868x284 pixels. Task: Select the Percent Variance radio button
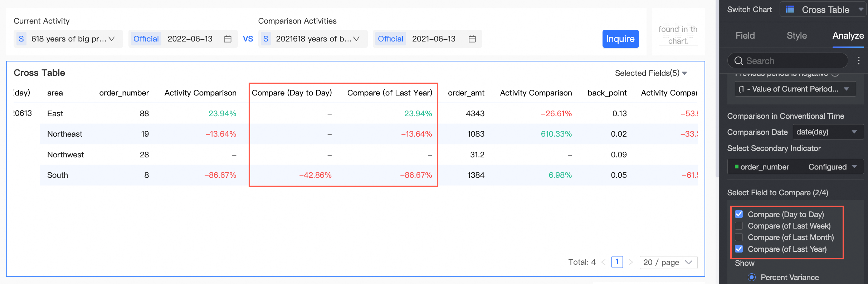coord(752,277)
